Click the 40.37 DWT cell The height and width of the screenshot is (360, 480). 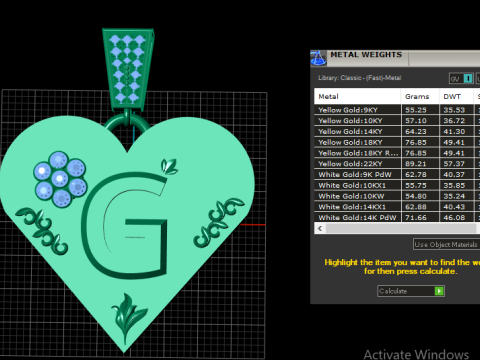pyautogui.click(x=457, y=174)
